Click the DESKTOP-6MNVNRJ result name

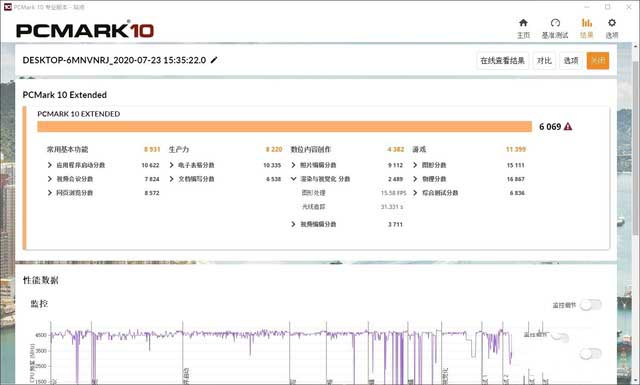click(114, 60)
